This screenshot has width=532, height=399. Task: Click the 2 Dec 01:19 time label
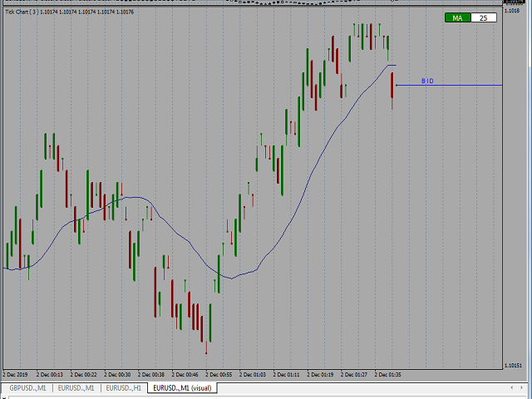coord(320,375)
